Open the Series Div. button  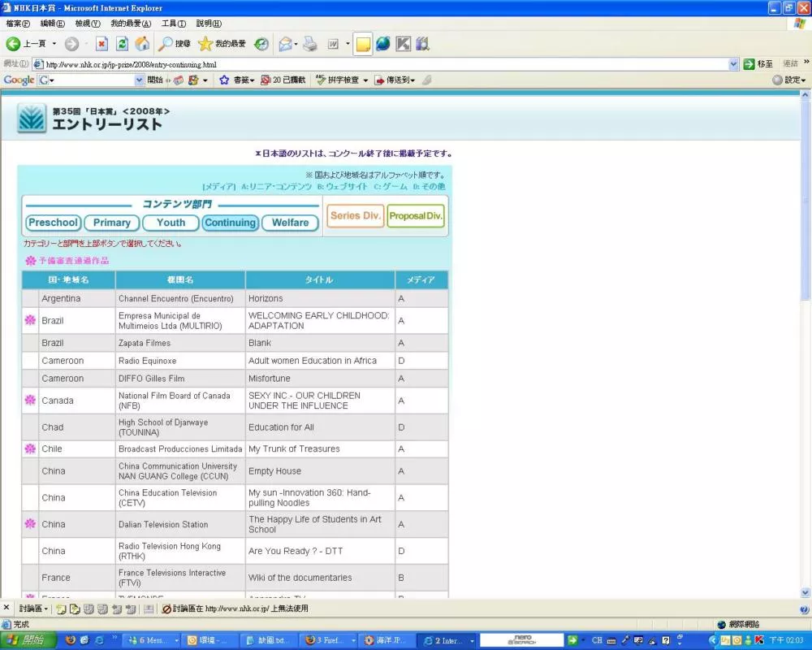click(356, 215)
